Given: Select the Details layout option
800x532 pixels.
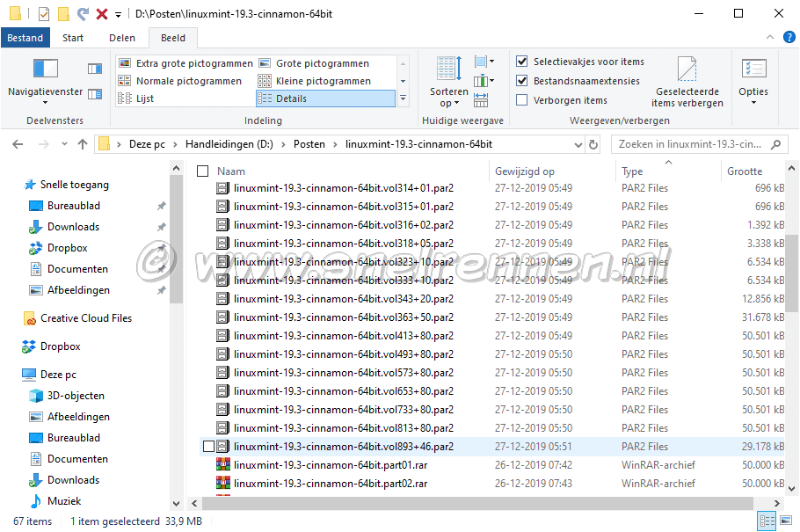Looking at the screenshot, I should click(325, 98).
